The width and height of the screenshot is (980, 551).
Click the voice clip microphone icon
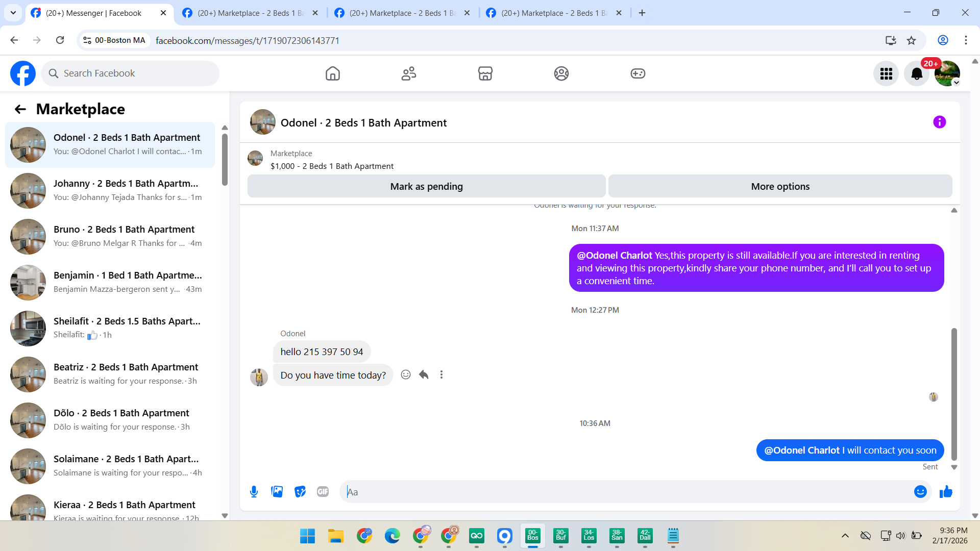254,492
